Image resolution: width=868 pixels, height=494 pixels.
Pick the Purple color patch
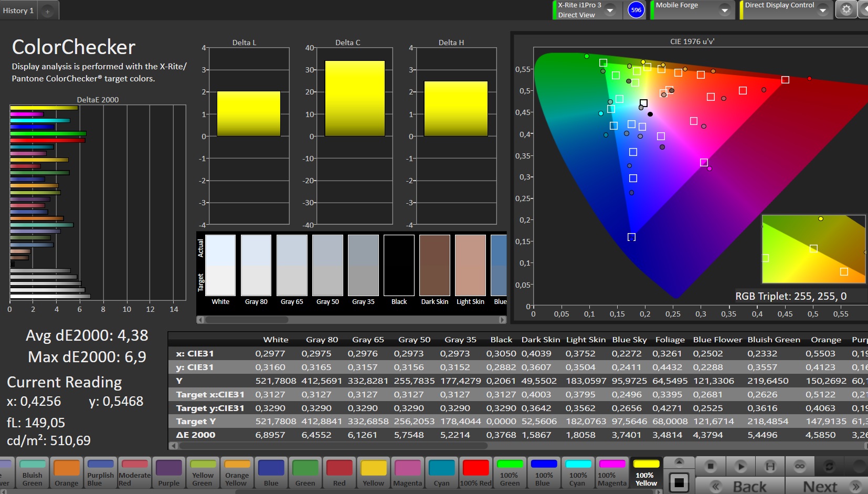[168, 472]
